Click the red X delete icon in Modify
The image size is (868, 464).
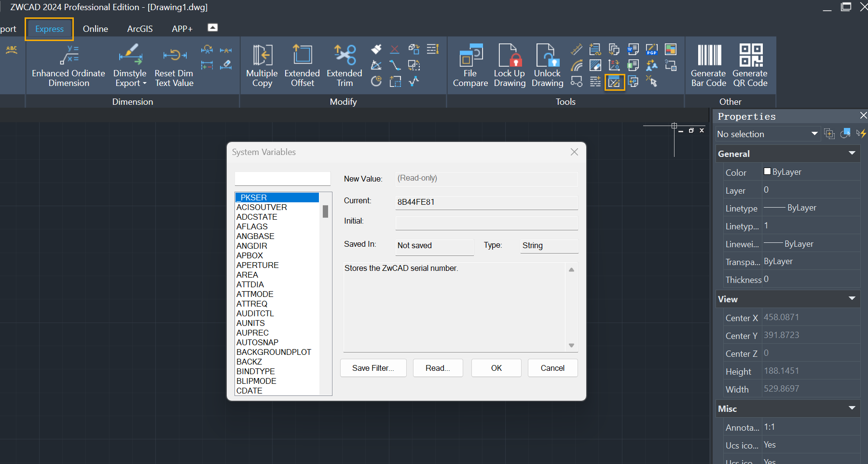click(395, 49)
